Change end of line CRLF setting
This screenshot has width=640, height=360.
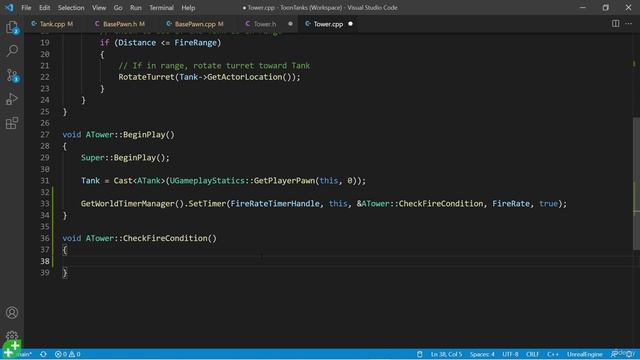(x=533, y=354)
